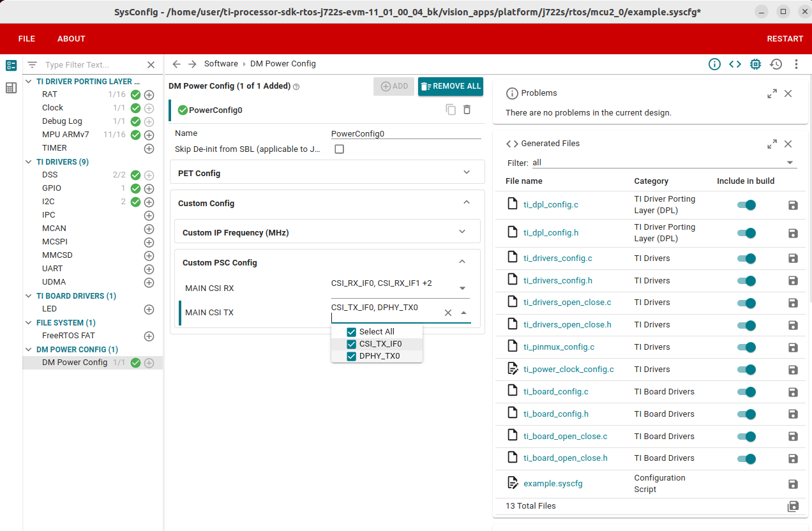Click the Type Filter Text field
The image size is (812, 531).
point(94,64)
